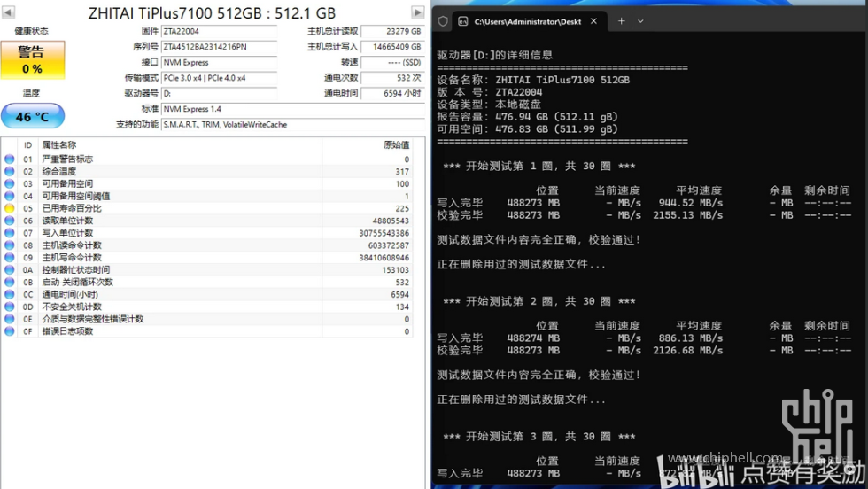Click the interface field NVM Express
The height and width of the screenshot is (489, 868).
click(220, 63)
